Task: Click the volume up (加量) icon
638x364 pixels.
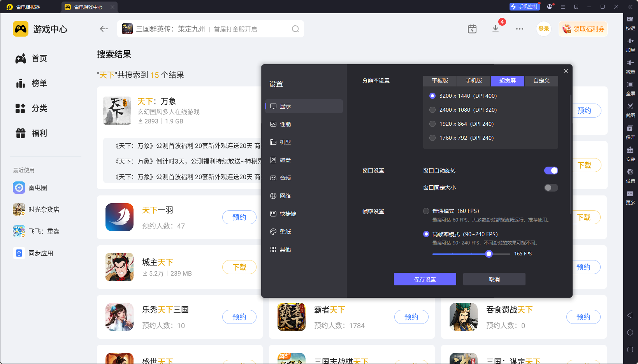Action: point(630,41)
